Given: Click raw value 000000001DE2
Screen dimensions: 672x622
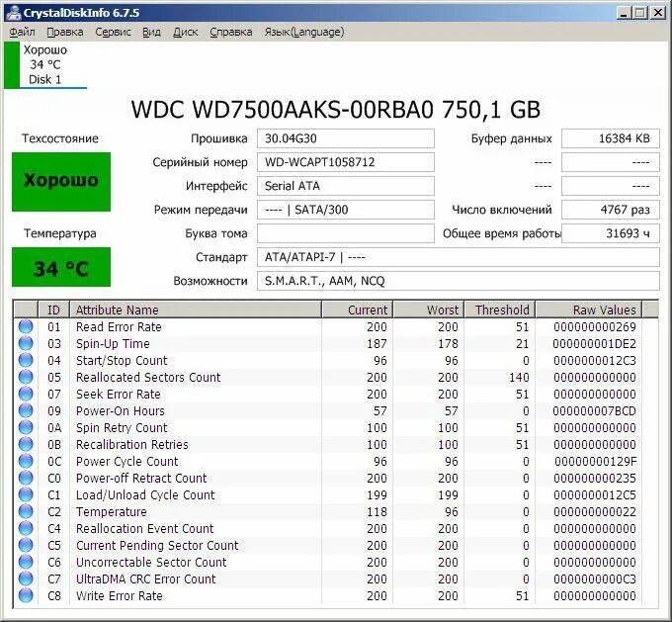Looking at the screenshot, I should 594,343.
